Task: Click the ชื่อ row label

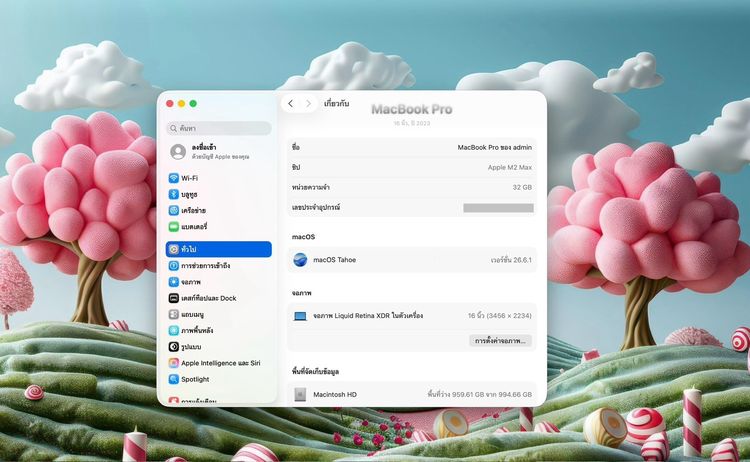Action: [x=296, y=147]
